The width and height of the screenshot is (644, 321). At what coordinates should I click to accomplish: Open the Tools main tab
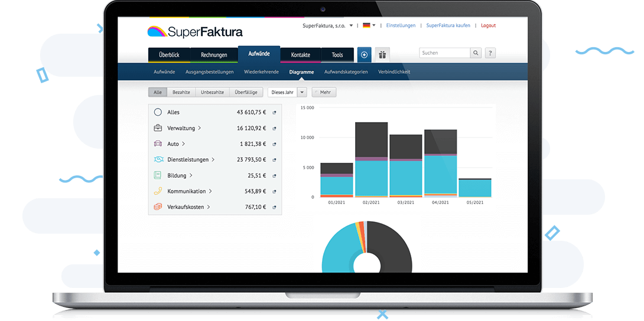[337, 55]
